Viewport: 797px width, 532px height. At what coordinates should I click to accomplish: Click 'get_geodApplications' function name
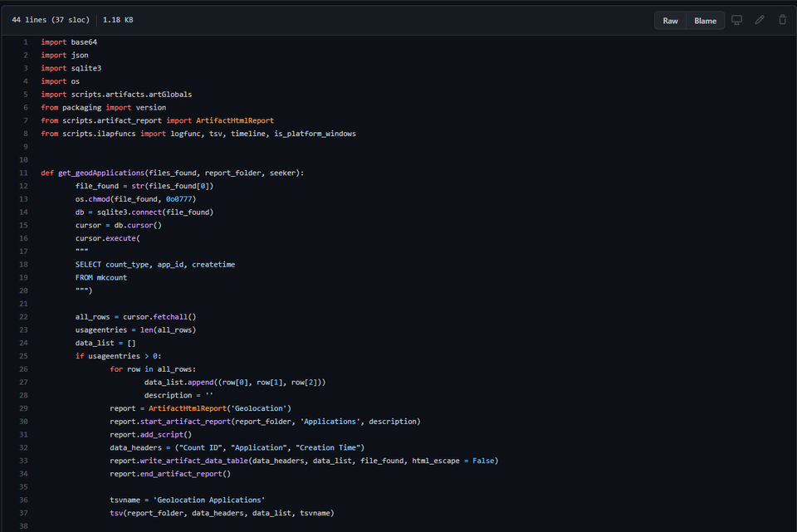pyautogui.click(x=101, y=173)
